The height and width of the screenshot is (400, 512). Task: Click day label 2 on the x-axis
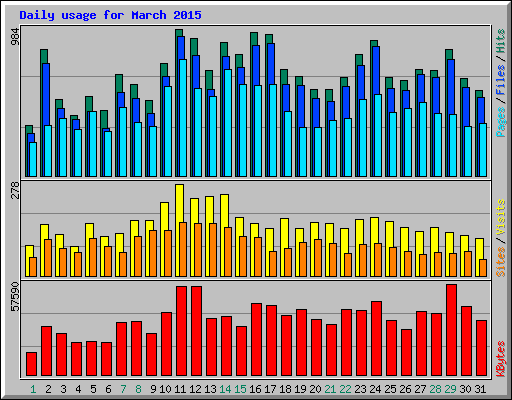pos(48,389)
